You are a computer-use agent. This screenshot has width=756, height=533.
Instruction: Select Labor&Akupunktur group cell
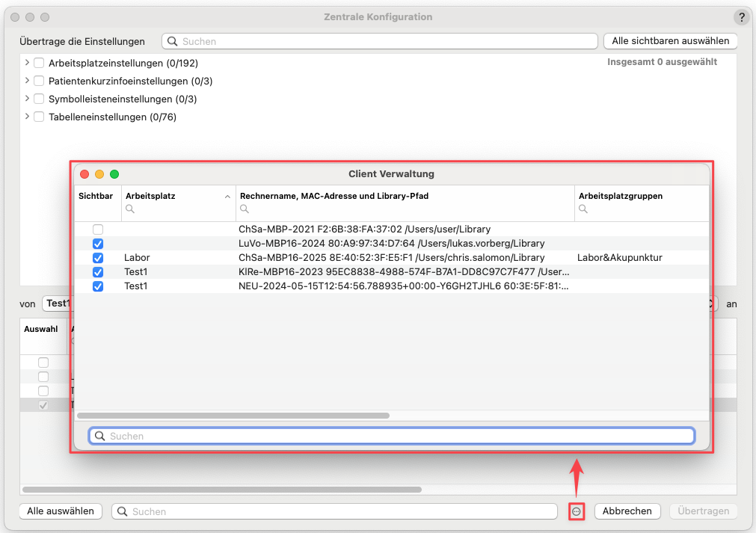pyautogui.click(x=620, y=257)
